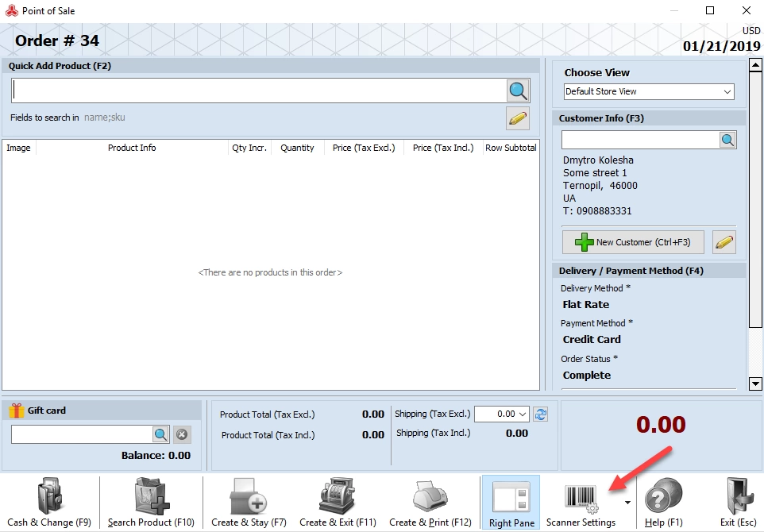The width and height of the screenshot is (764, 532).
Task: Open Cash & Change (F9)
Action: pos(49,503)
